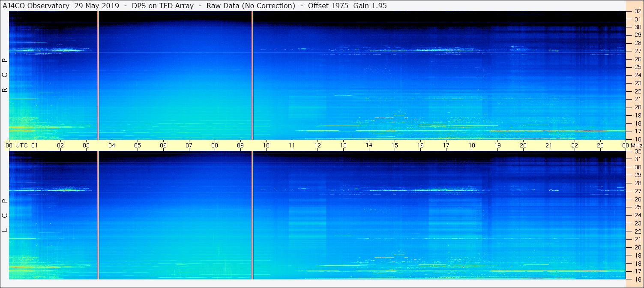Click RCP vertical marker line near 03:30
This screenshot has height=288, width=644.
99,75
